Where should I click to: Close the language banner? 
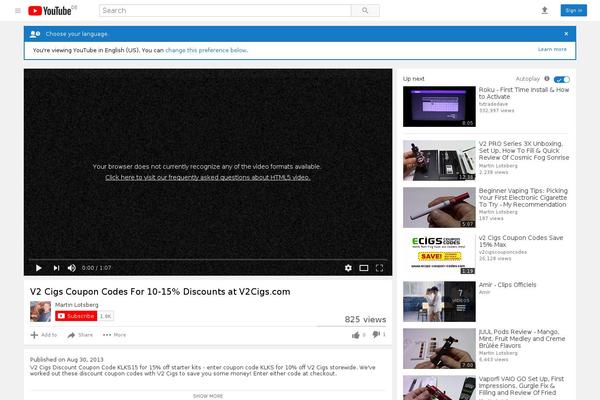(x=566, y=34)
